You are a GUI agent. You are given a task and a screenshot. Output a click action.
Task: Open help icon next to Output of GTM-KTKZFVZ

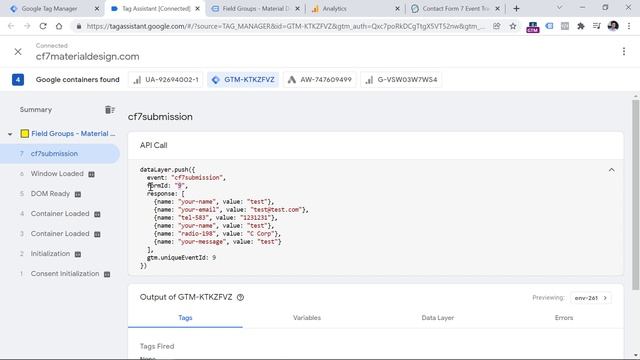(240, 298)
